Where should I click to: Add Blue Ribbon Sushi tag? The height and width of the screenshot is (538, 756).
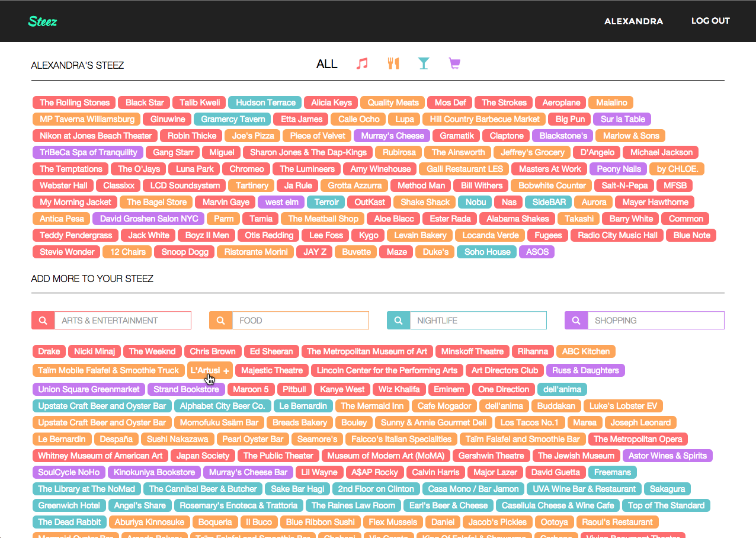320,522
